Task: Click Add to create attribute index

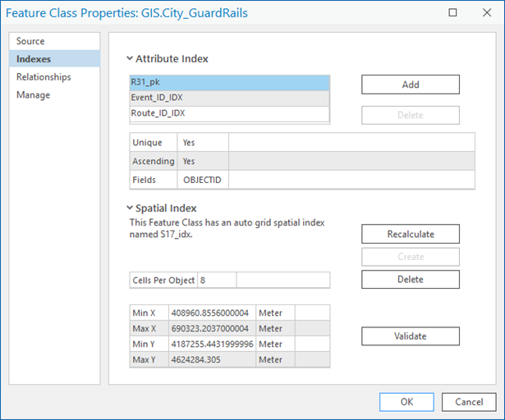Action: 411,84
